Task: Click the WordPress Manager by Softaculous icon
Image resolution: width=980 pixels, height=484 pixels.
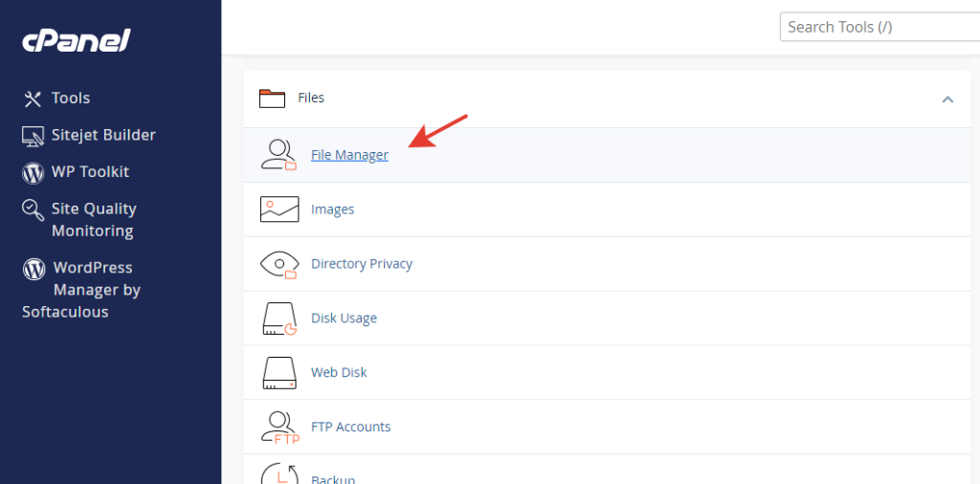Action: [x=33, y=269]
